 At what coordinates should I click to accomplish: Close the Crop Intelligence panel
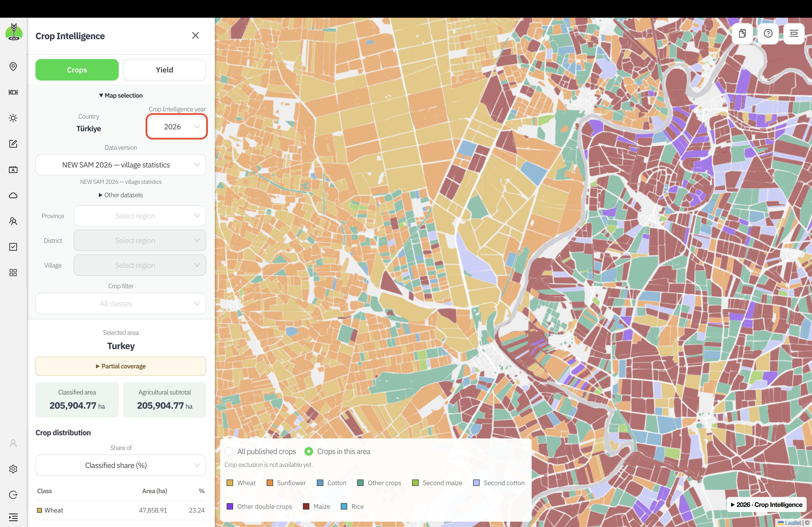[x=195, y=35]
